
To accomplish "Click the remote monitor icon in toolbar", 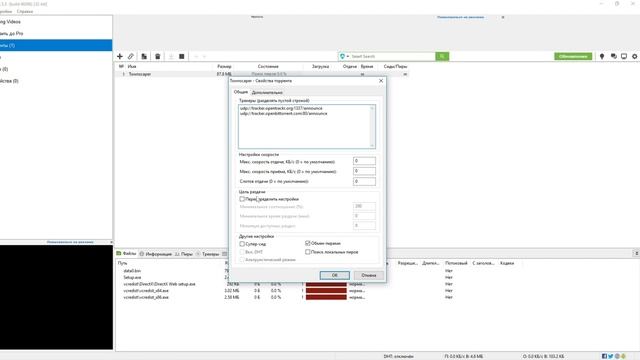I will 624,56.
